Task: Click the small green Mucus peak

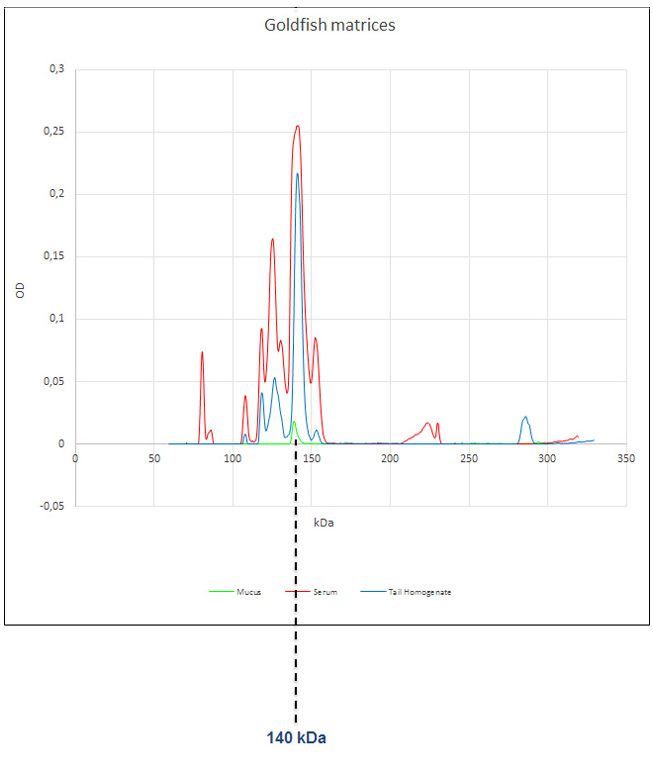Action: 293,423
